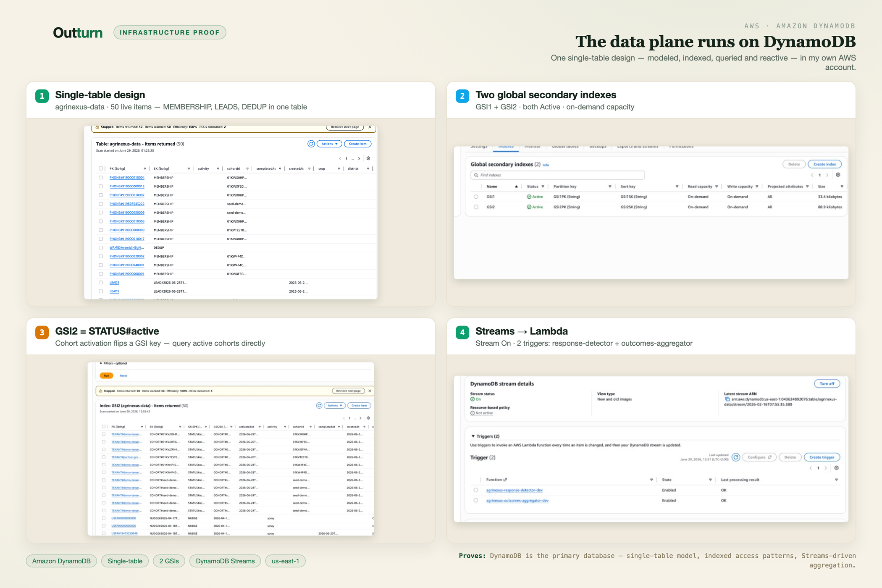Open the cohortId column filter in agrinexus-data table

pos(247,169)
